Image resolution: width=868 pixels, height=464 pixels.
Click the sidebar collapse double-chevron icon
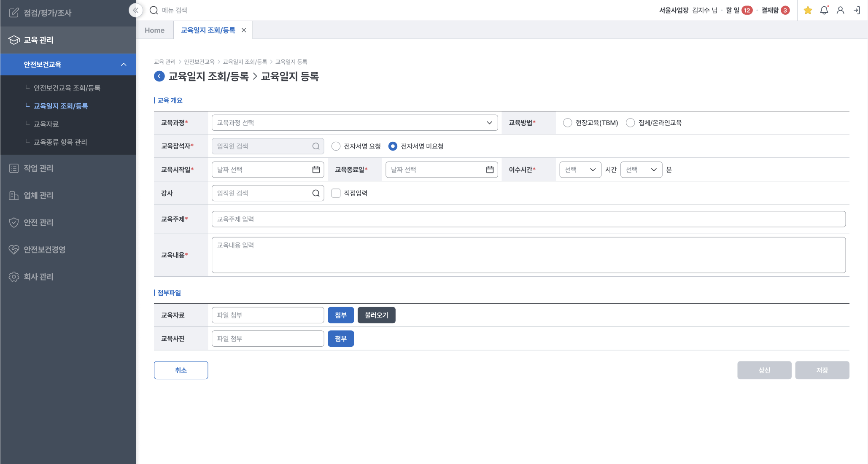[135, 10]
